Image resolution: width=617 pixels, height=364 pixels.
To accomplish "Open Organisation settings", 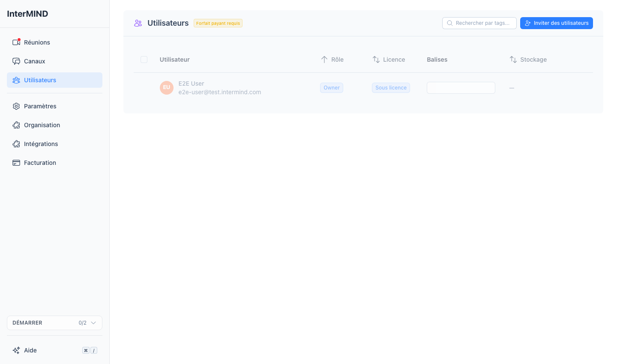I will coord(54,125).
